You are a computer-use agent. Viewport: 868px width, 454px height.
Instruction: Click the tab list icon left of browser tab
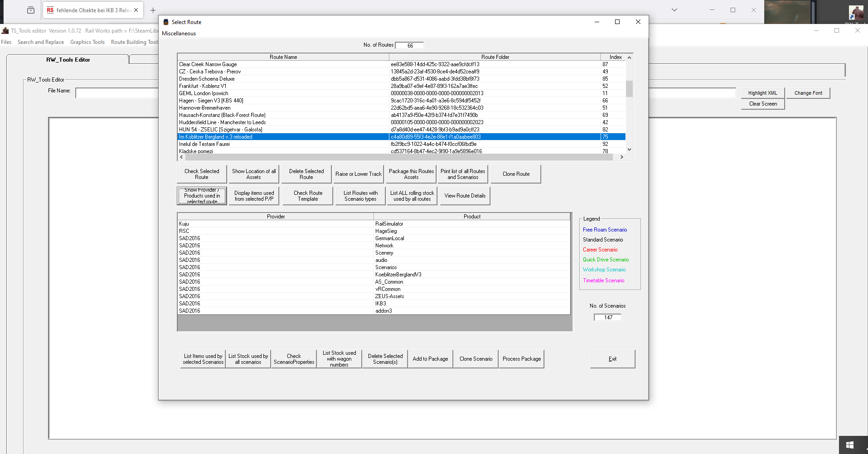31,10
